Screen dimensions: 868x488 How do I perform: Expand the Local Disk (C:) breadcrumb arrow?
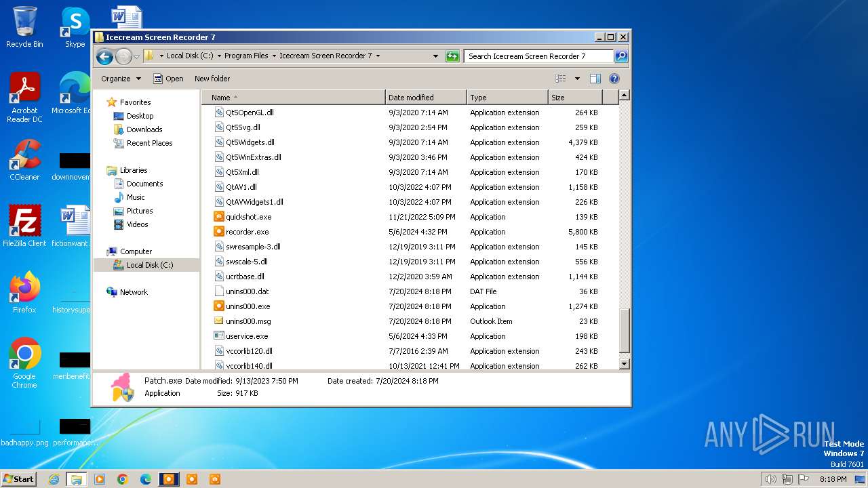[x=218, y=56]
